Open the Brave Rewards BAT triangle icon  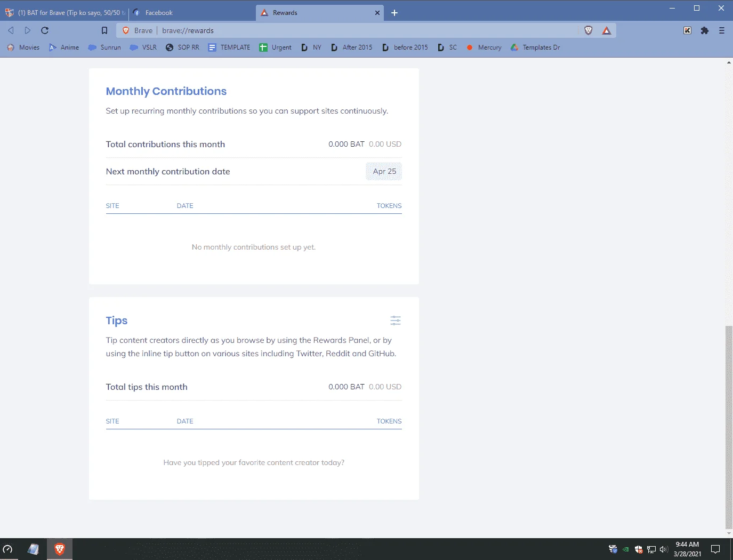point(607,30)
